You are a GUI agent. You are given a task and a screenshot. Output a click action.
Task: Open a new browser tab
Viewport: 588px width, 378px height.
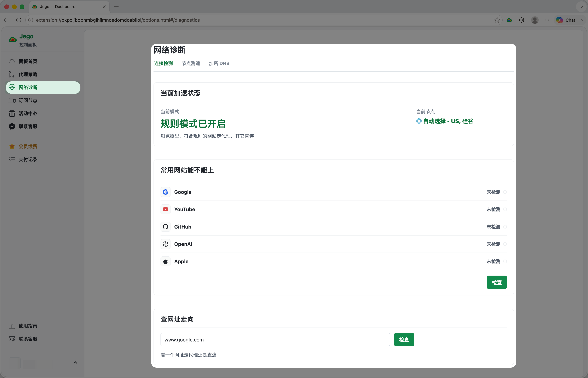coord(116,7)
